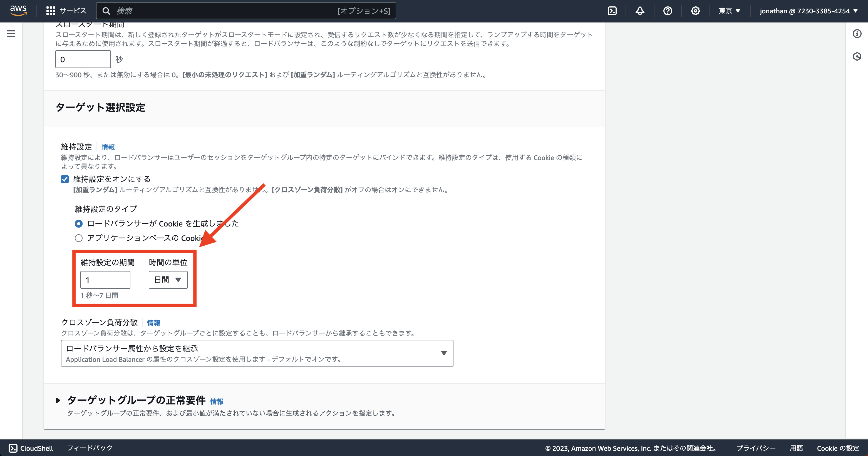Image resolution: width=868 pixels, height=456 pixels.
Task: Open the 東京 region selector
Action: (x=729, y=11)
